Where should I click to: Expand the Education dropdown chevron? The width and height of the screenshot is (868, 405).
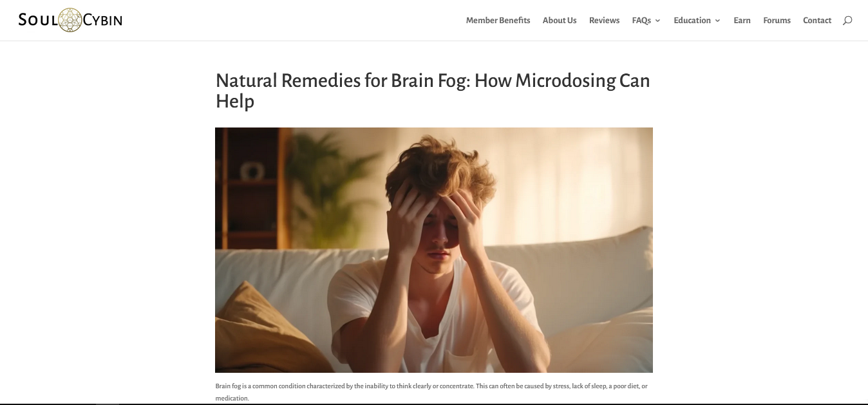pyautogui.click(x=717, y=21)
